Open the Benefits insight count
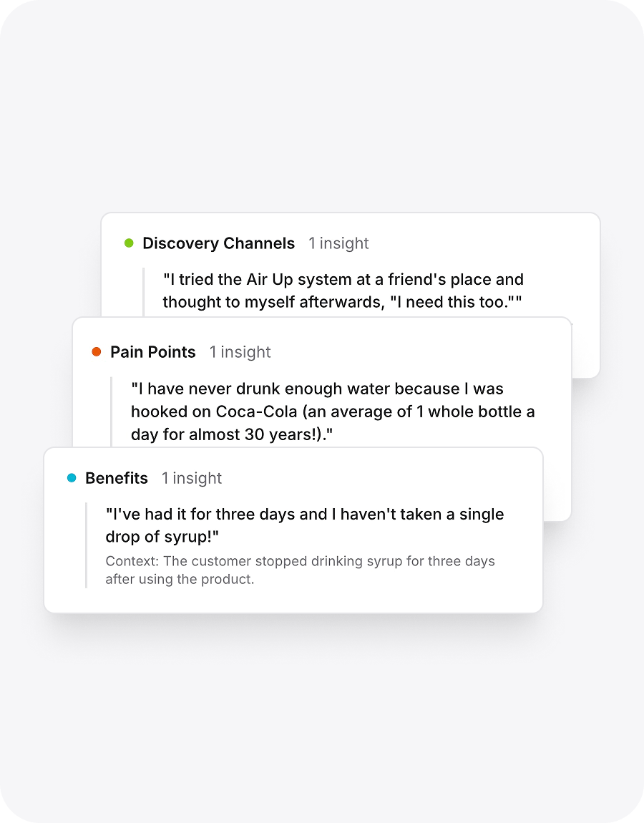This screenshot has width=644, height=823. (192, 478)
